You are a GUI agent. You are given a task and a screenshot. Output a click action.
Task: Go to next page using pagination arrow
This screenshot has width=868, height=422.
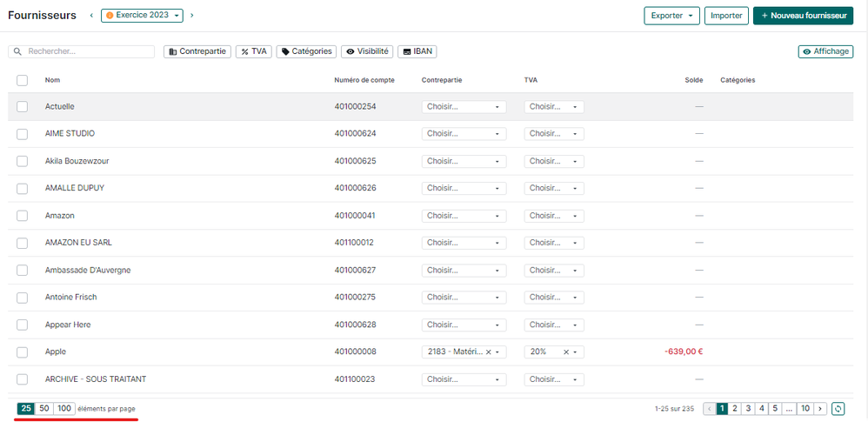tap(820, 408)
